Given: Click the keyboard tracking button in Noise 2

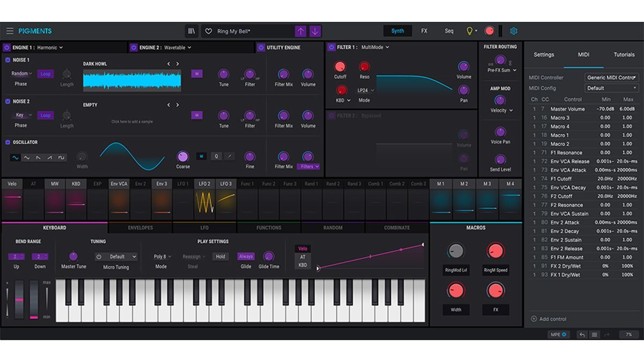Looking at the screenshot, I should coord(197,115).
